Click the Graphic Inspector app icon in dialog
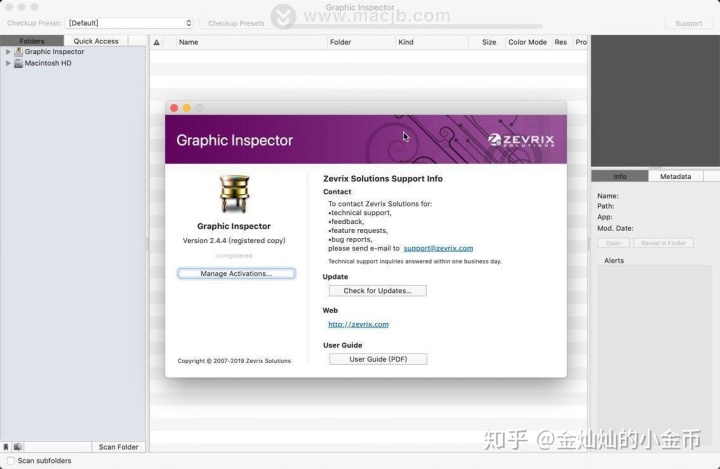This screenshot has width=720, height=469. click(x=234, y=194)
